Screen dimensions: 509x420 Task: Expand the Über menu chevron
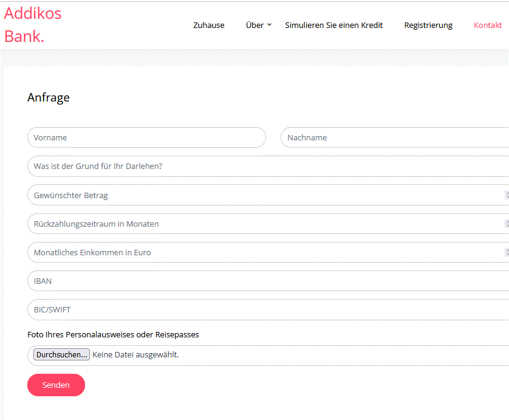tap(270, 25)
